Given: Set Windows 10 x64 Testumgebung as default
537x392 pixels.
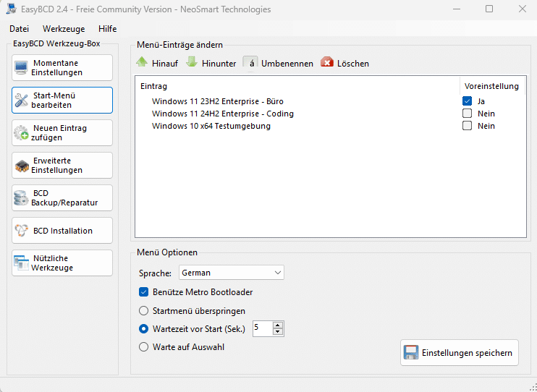Looking at the screenshot, I should [467, 126].
